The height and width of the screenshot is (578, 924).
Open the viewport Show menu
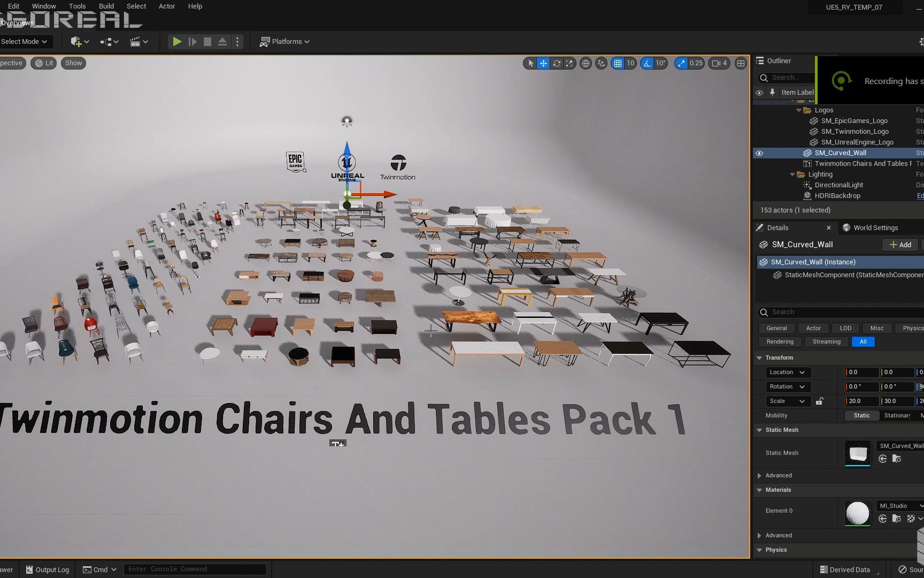(74, 63)
